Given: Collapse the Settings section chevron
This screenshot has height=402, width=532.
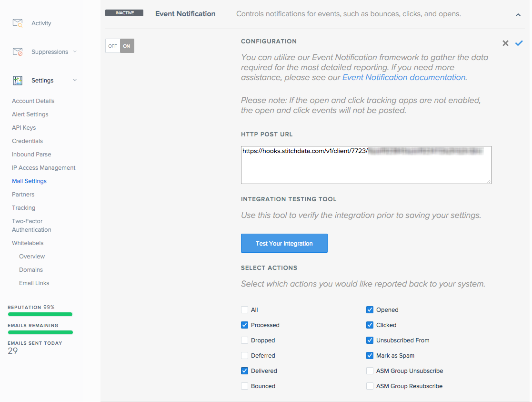Looking at the screenshot, I should pyautogui.click(x=75, y=80).
